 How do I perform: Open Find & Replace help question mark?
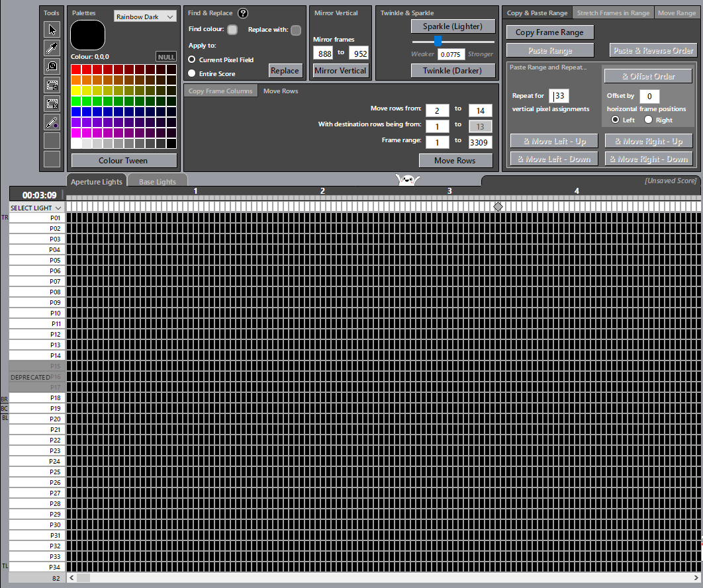coord(243,13)
